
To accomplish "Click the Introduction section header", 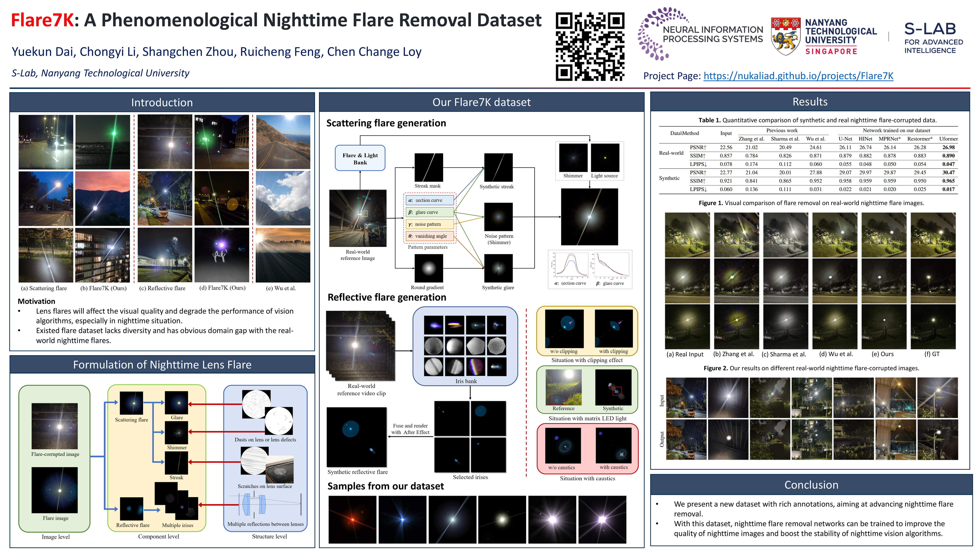I will [x=162, y=102].
